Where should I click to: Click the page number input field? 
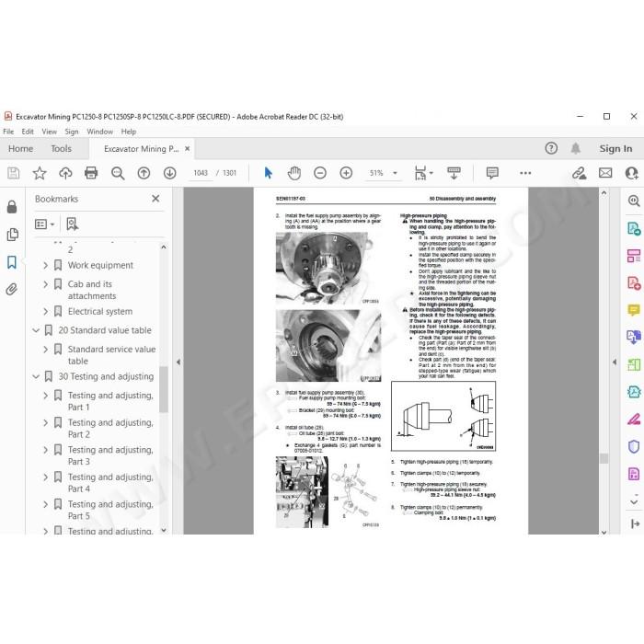201,173
